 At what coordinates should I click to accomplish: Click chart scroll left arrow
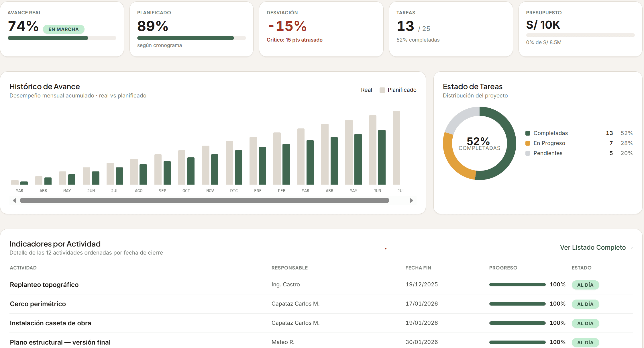tap(15, 200)
